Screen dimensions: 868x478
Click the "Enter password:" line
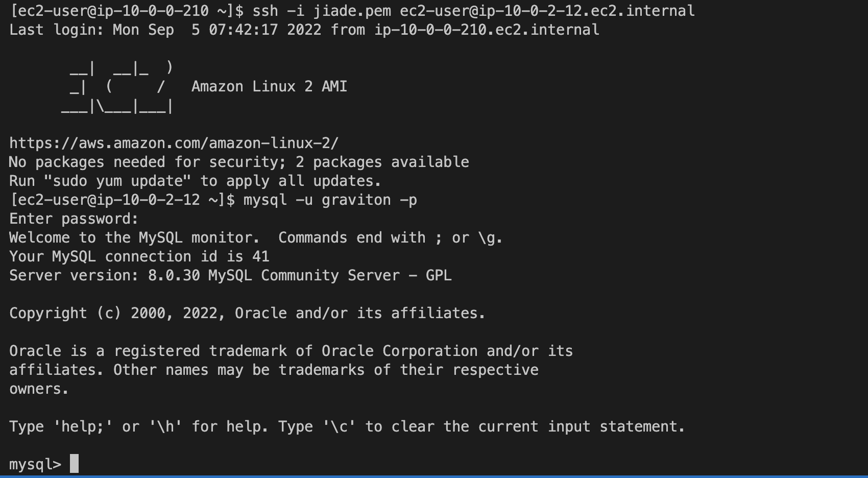pos(74,219)
